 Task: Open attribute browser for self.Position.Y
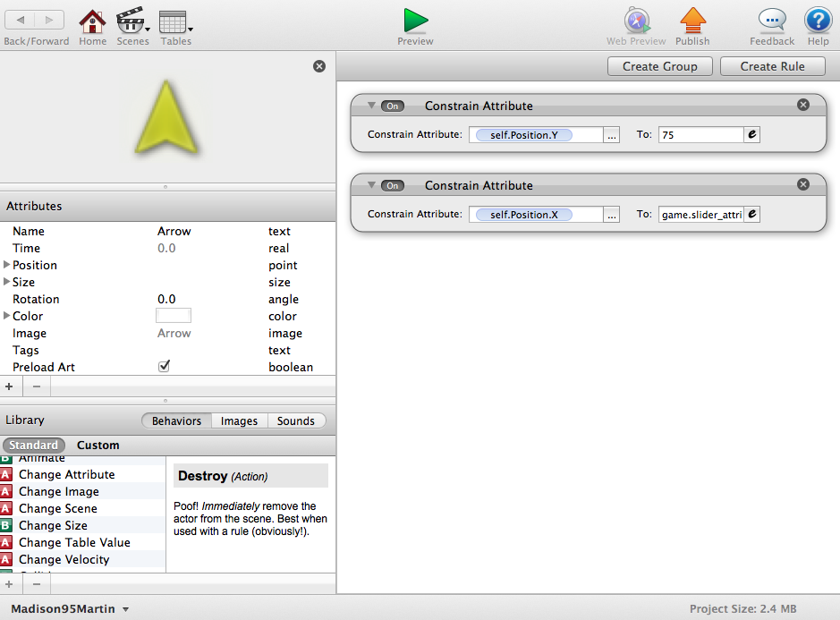click(x=612, y=135)
